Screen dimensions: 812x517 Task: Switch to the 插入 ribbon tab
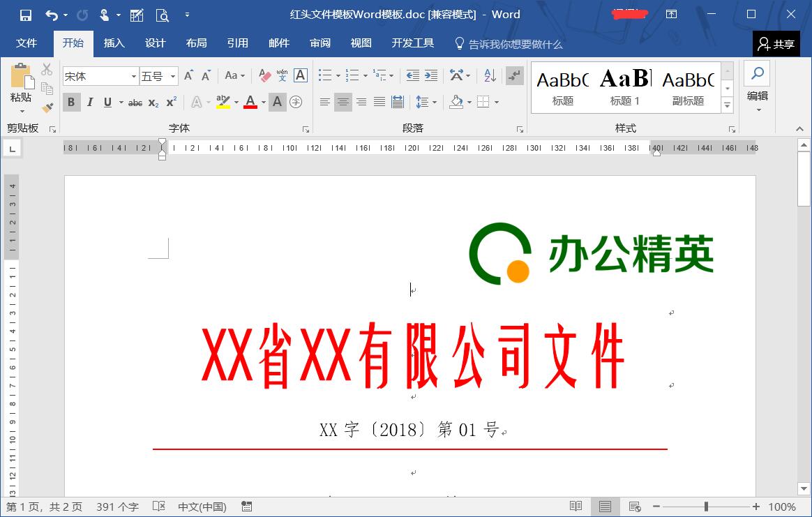[x=114, y=43]
